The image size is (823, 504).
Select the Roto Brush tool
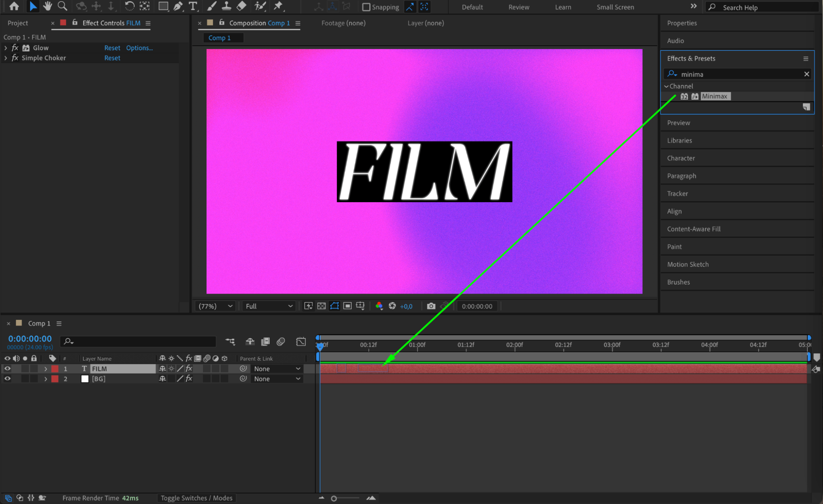point(260,6)
